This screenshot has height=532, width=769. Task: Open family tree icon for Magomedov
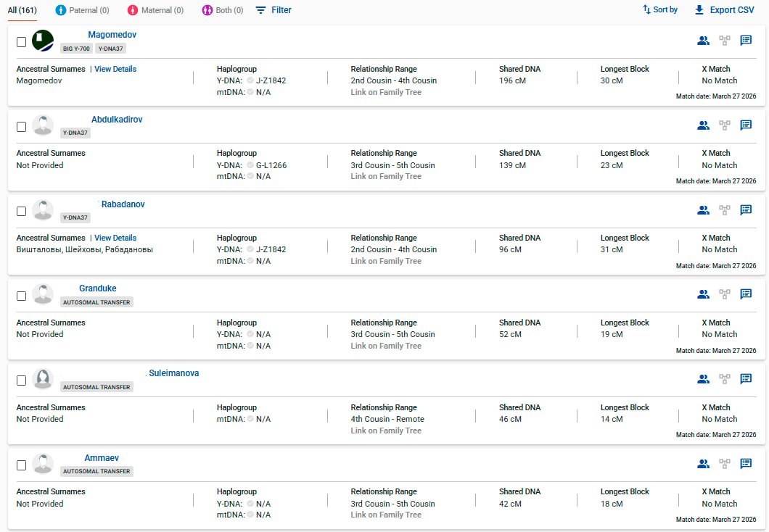point(724,41)
